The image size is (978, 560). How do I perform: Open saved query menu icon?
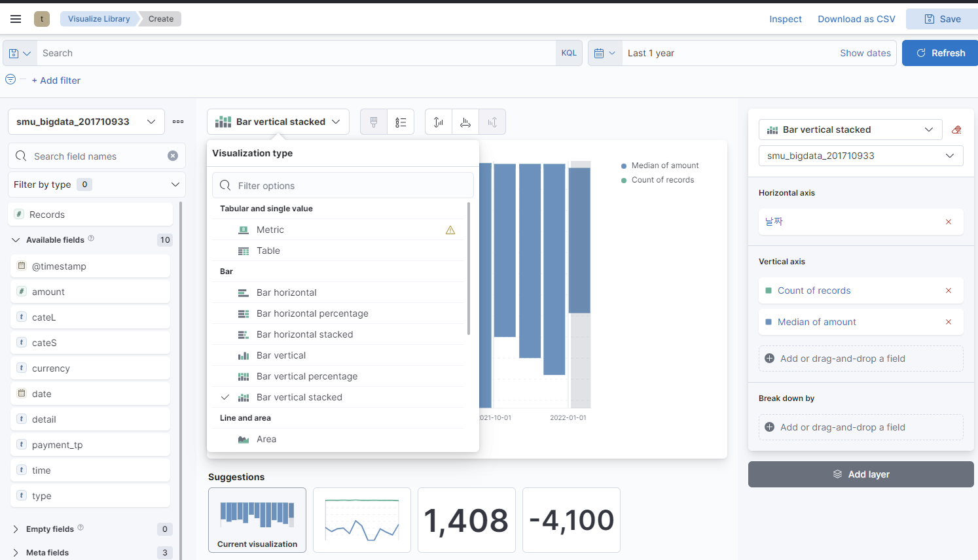point(20,53)
